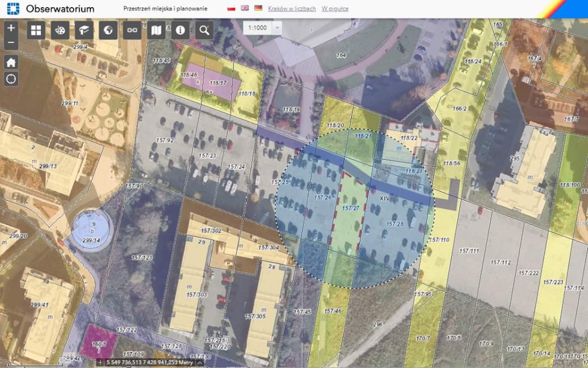The image size is (588, 368).
Task: Click parcel label 157/24
Action: click(236, 167)
